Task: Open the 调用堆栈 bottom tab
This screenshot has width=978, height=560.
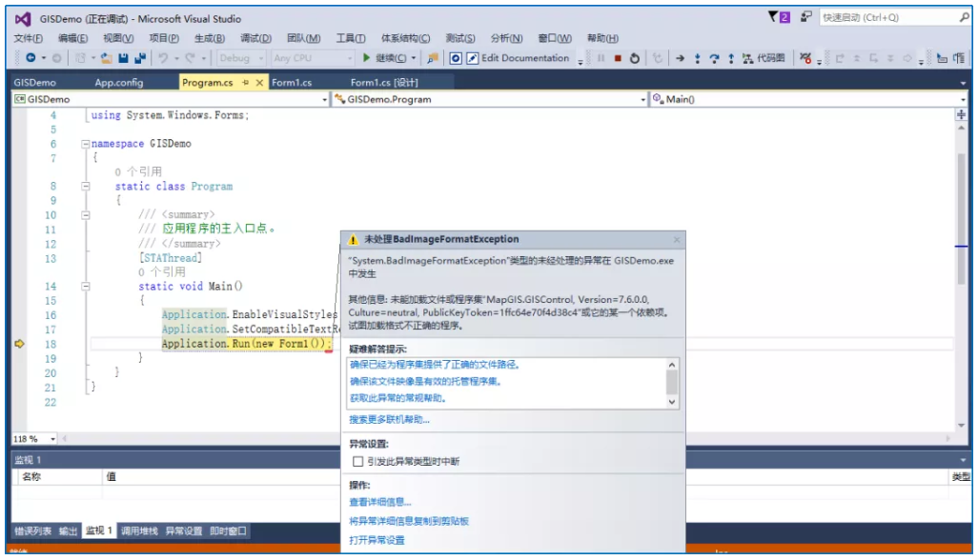Action: (139, 531)
